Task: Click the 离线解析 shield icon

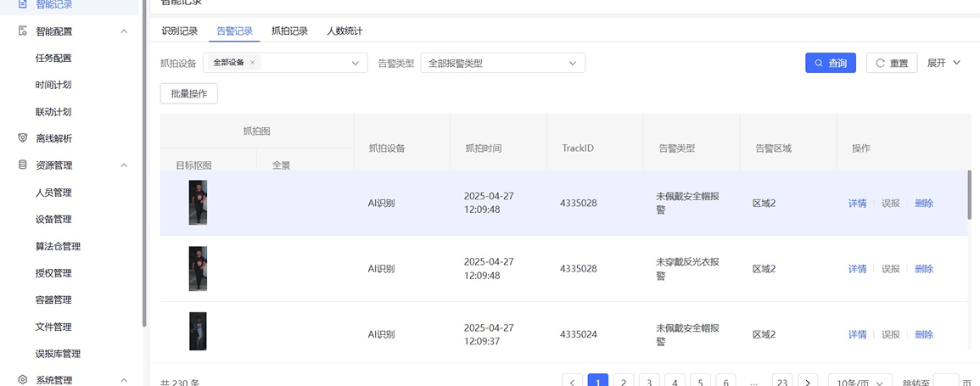Action: pyautogui.click(x=23, y=138)
